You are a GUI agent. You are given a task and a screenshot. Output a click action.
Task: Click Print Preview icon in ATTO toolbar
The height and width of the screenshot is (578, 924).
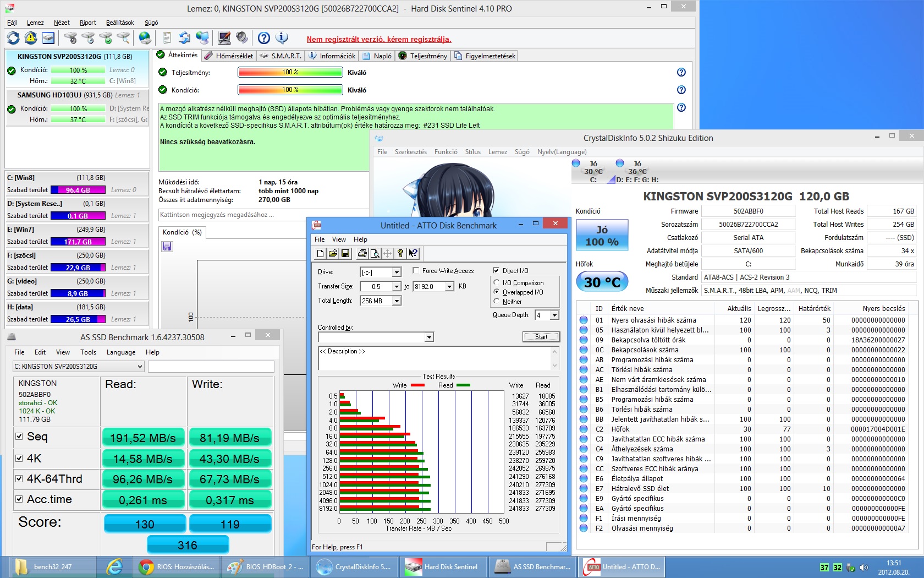point(375,253)
